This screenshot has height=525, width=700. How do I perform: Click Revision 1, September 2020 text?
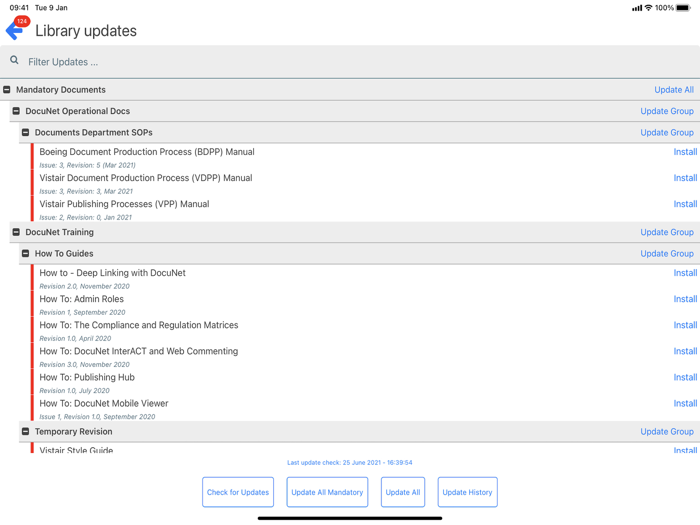click(x=82, y=312)
